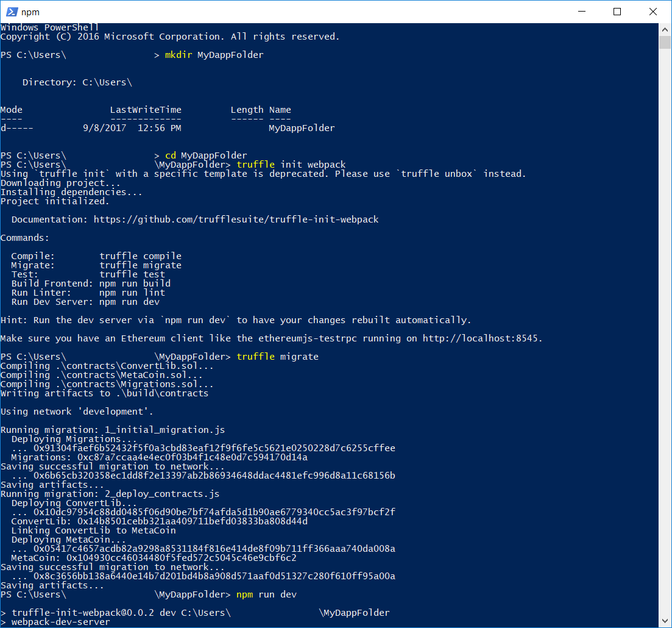Click the scrollbar down arrow

tap(665, 621)
